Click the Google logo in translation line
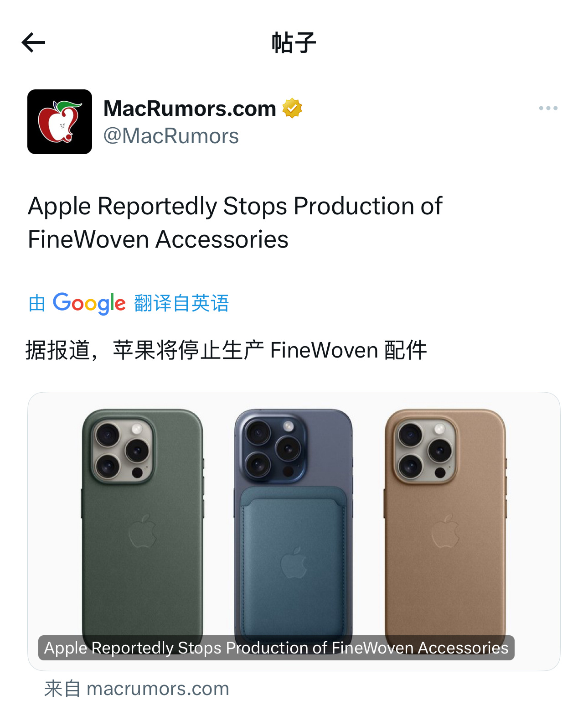Viewport: 588px width, 716px height. pyautogui.click(x=89, y=303)
